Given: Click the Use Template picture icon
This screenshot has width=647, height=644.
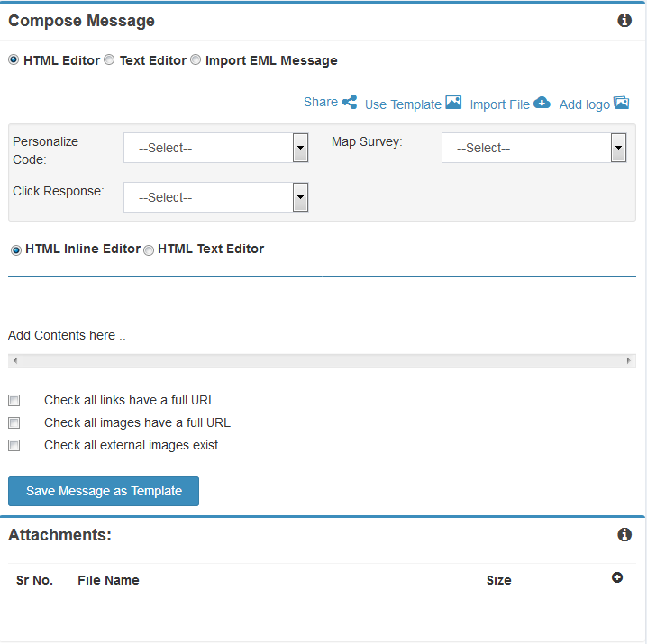Looking at the screenshot, I should pyautogui.click(x=453, y=103).
